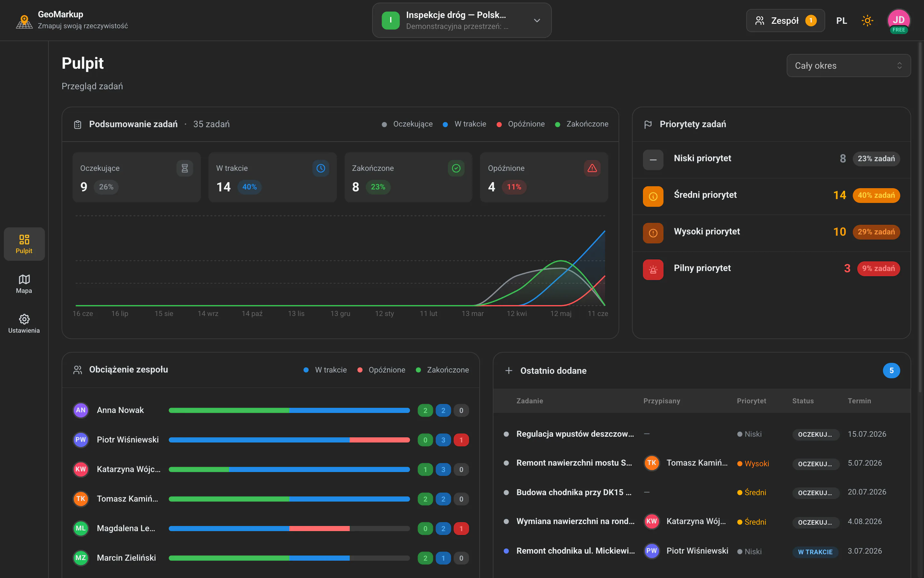Click the green I workspace icon
The width and height of the screenshot is (924, 578).
(390, 20)
